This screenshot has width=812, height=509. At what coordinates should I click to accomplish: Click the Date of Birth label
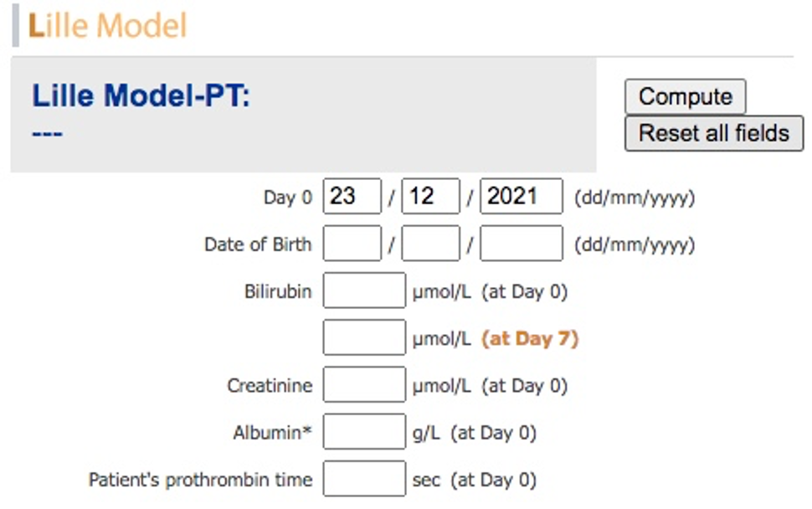(x=258, y=244)
